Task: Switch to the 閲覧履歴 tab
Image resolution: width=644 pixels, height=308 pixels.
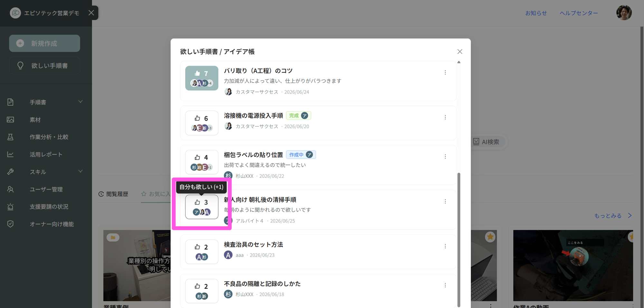Action: (113, 194)
